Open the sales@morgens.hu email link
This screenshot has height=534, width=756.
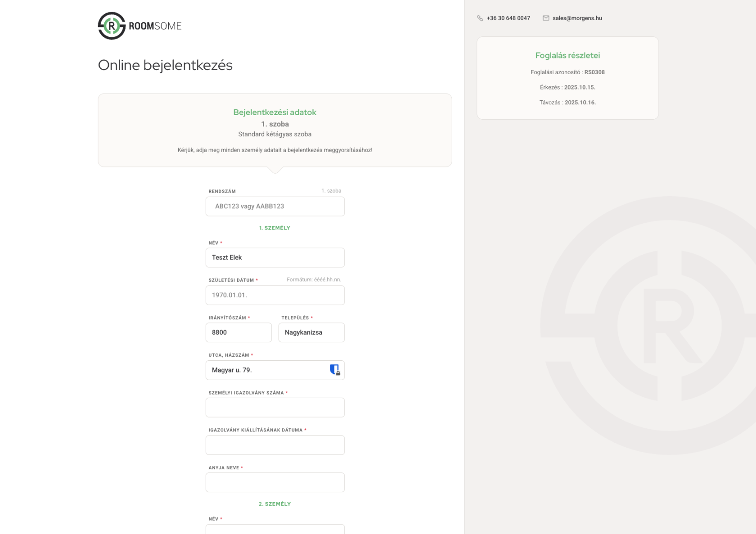pyautogui.click(x=577, y=18)
